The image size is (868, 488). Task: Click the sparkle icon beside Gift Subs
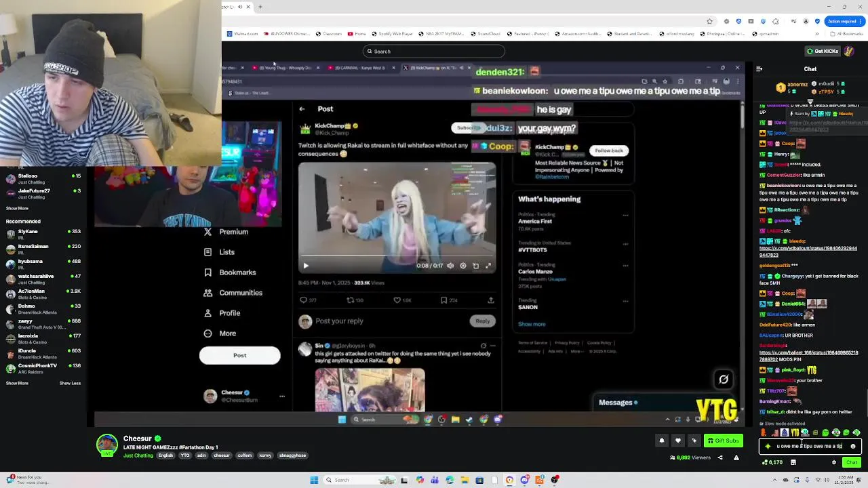click(694, 441)
